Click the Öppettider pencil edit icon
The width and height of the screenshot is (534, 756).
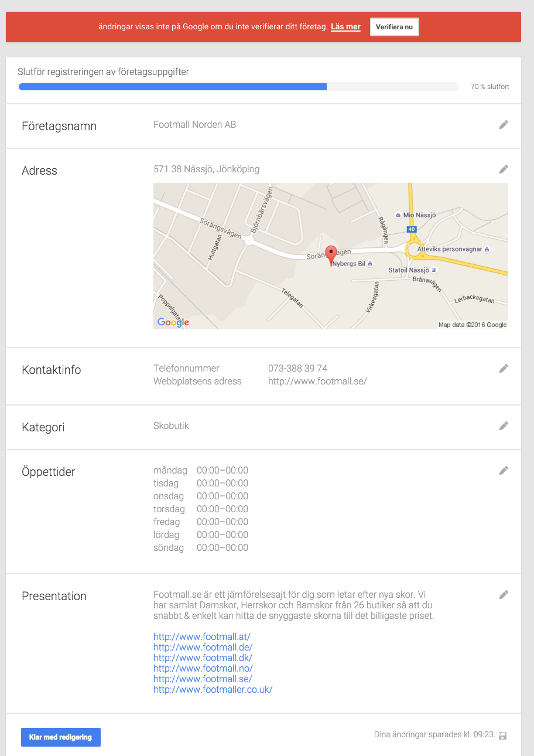pyautogui.click(x=504, y=470)
